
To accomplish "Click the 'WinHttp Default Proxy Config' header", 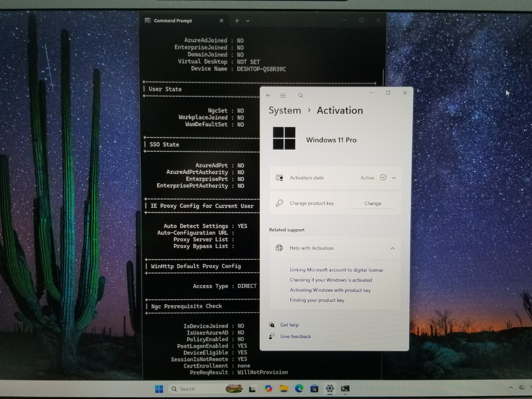I will point(196,266).
